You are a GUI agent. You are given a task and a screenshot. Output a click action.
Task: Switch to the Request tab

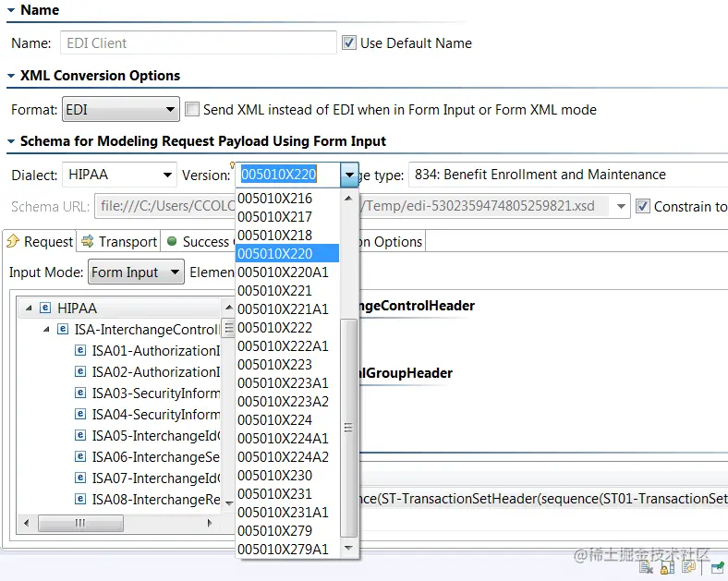pos(40,241)
